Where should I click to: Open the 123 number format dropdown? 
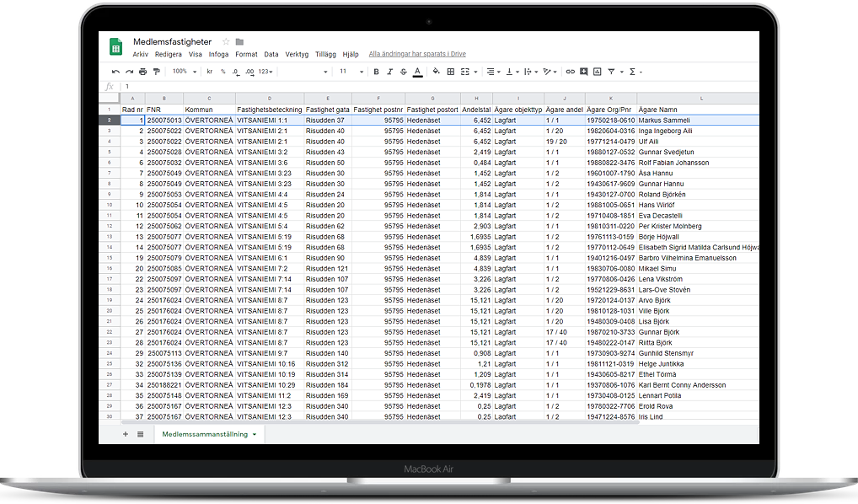[x=267, y=72]
